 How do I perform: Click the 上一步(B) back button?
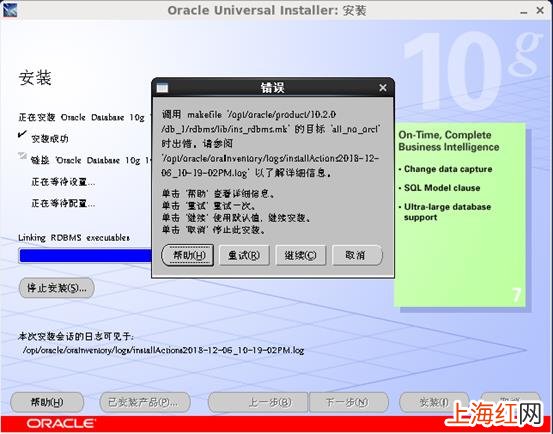(x=258, y=402)
